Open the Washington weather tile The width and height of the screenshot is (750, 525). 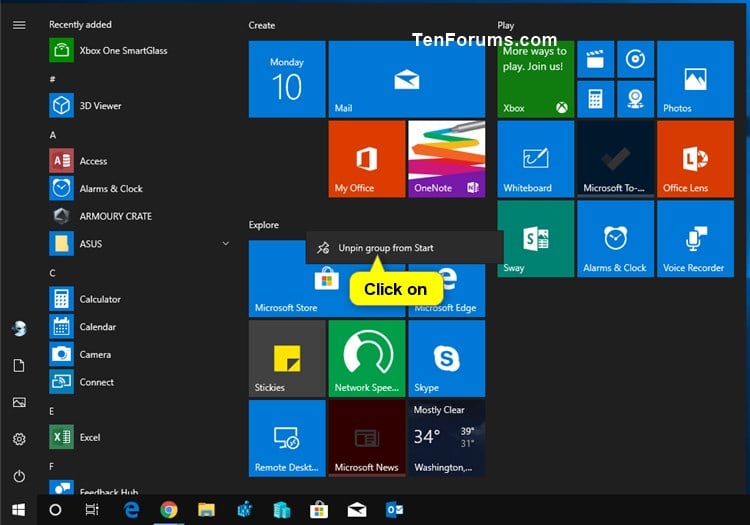(447, 438)
